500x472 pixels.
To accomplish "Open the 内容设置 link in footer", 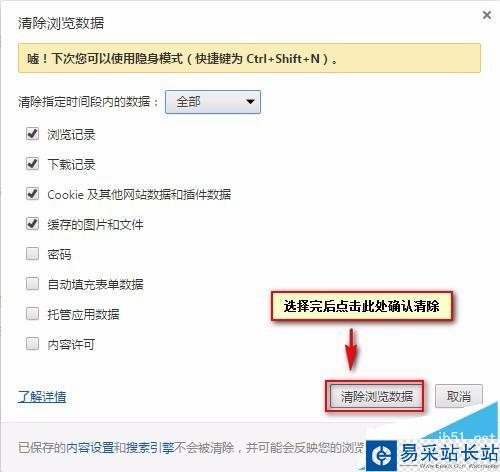I will (x=90, y=448).
